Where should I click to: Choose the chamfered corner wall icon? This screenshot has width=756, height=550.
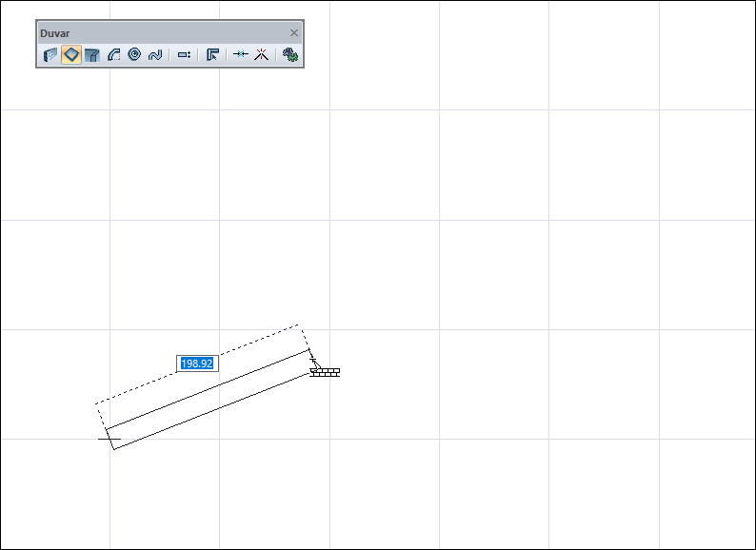(x=92, y=54)
